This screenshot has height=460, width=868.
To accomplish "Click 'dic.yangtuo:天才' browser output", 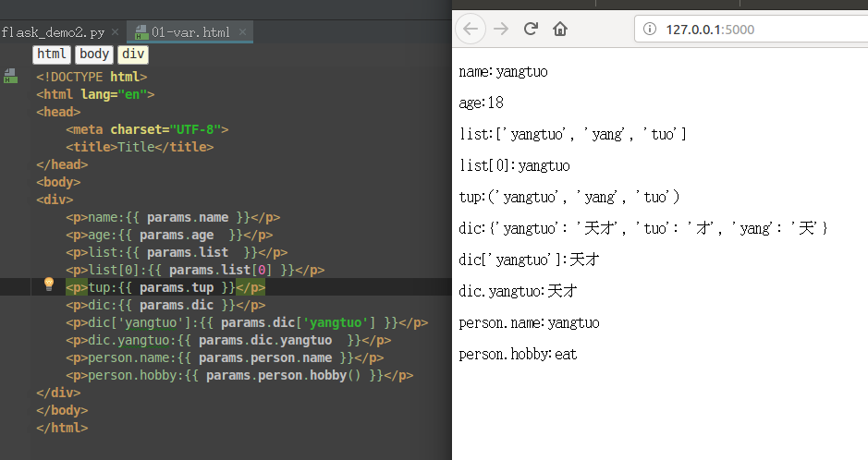I will click(519, 291).
